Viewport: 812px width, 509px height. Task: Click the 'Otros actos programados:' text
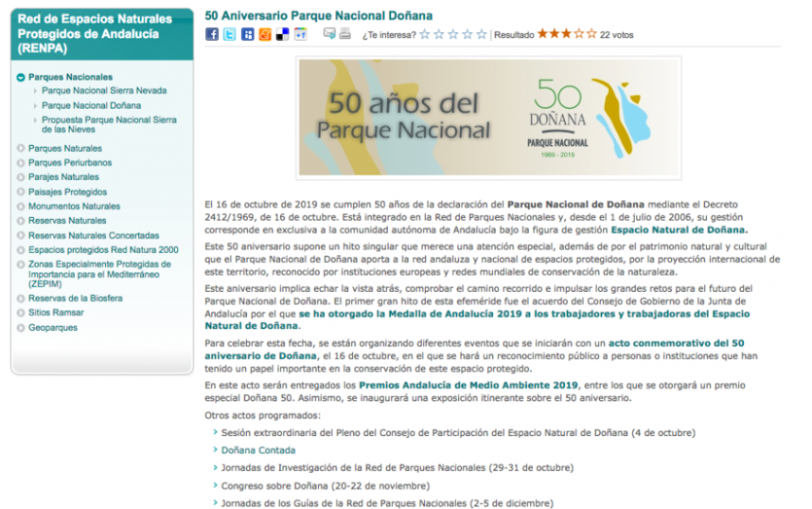pyautogui.click(x=263, y=416)
